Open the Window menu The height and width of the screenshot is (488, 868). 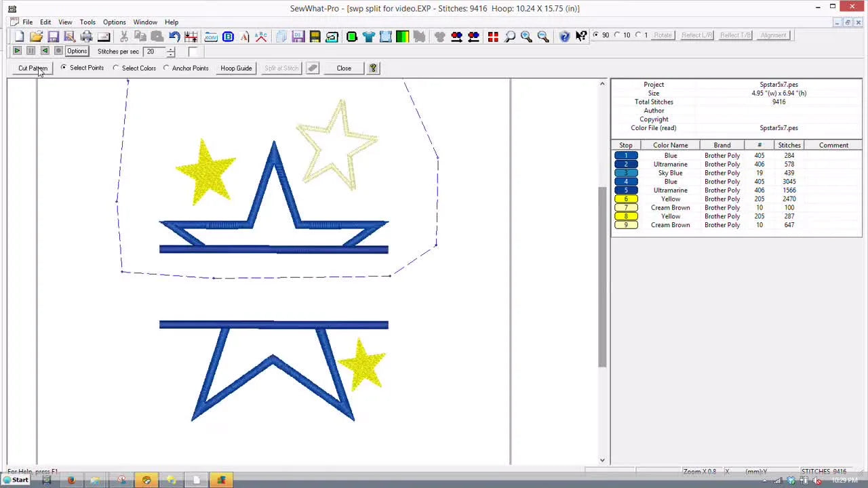145,22
